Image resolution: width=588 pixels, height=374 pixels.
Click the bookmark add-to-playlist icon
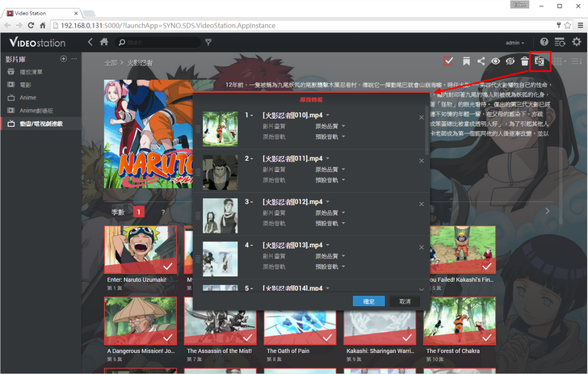[x=466, y=61]
